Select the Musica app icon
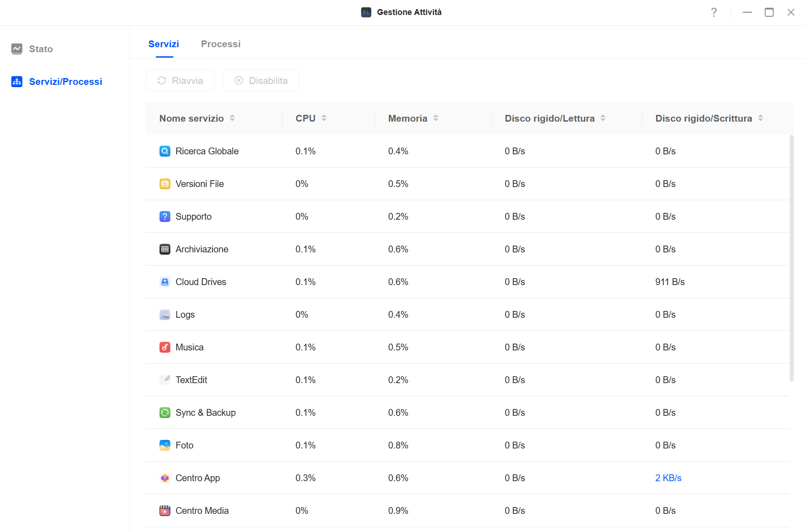This screenshot has height=532, width=806. [165, 347]
